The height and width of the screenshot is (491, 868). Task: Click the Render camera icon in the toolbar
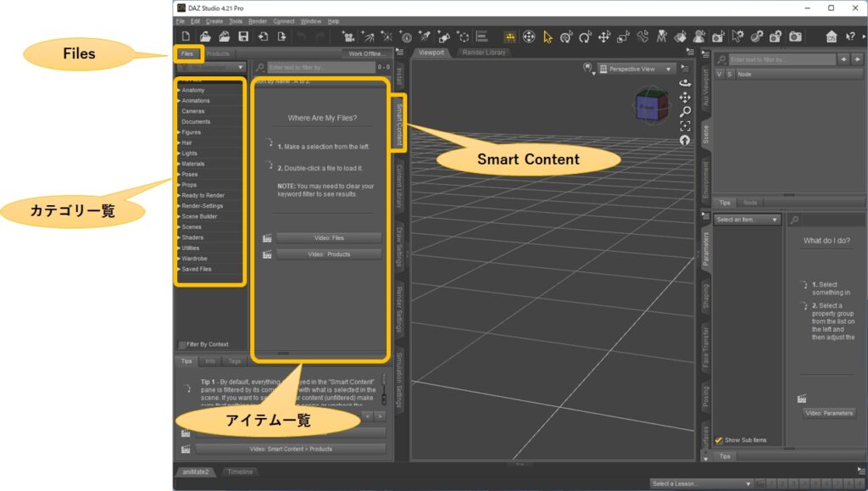tap(795, 36)
